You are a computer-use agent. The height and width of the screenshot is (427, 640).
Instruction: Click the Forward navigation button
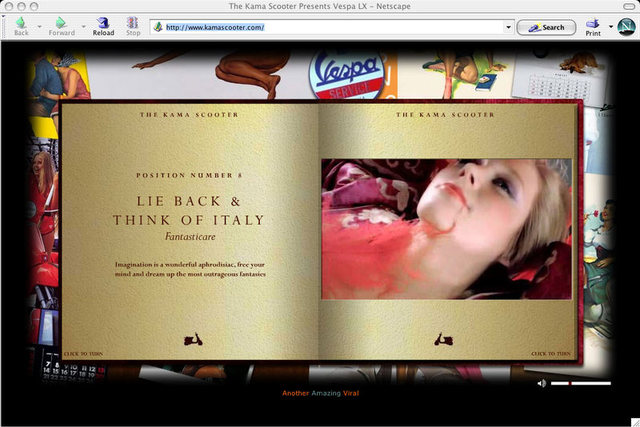click(62, 27)
